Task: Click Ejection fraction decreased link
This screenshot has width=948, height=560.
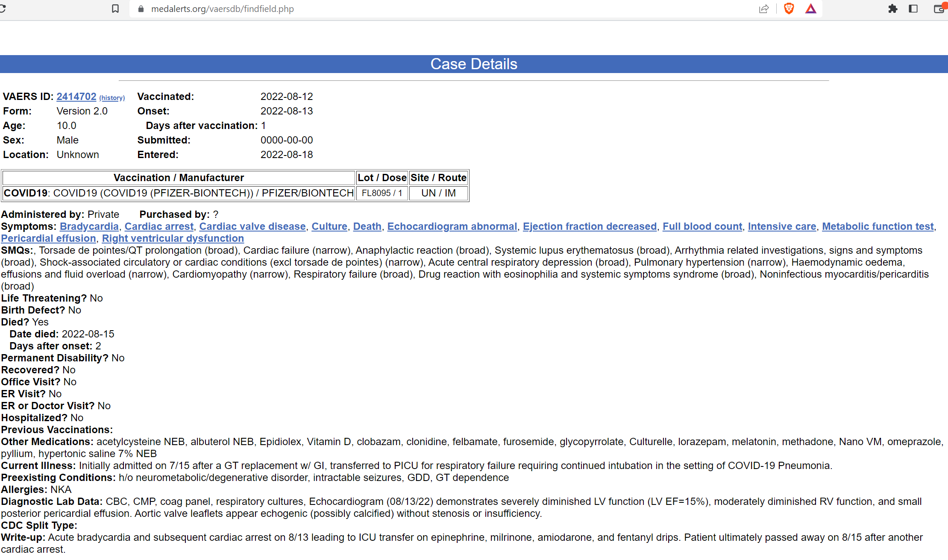Action: tap(590, 226)
